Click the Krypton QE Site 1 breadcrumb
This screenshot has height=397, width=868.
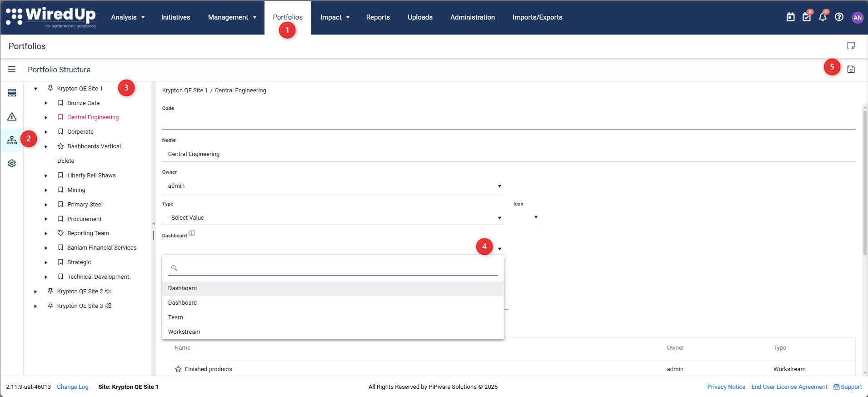click(185, 90)
